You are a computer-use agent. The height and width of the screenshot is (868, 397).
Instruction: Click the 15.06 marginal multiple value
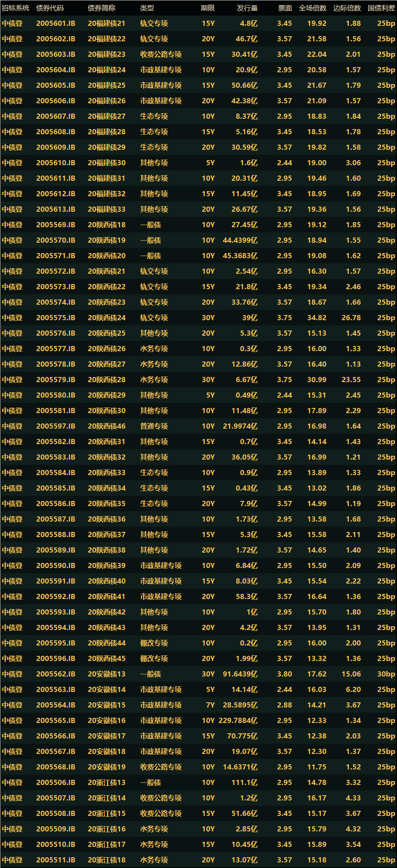tap(351, 674)
